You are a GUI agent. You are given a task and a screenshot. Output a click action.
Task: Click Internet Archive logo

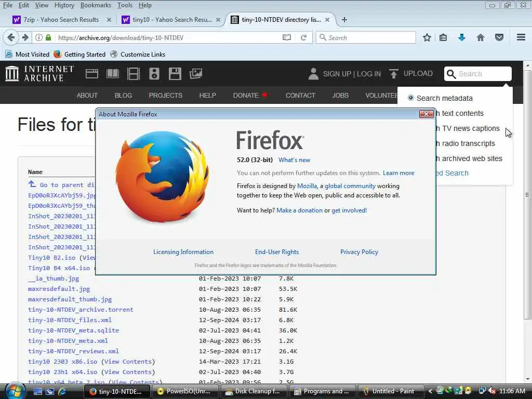tap(39, 74)
